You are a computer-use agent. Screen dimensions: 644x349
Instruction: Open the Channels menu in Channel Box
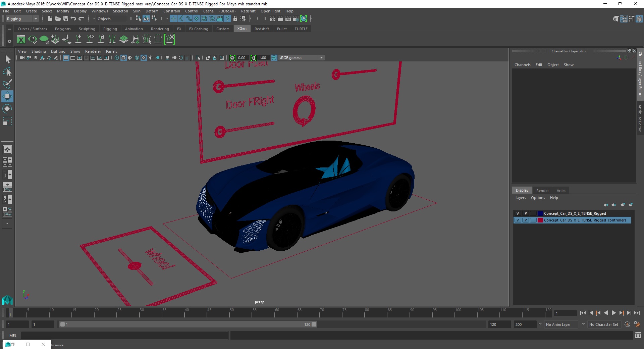click(522, 65)
